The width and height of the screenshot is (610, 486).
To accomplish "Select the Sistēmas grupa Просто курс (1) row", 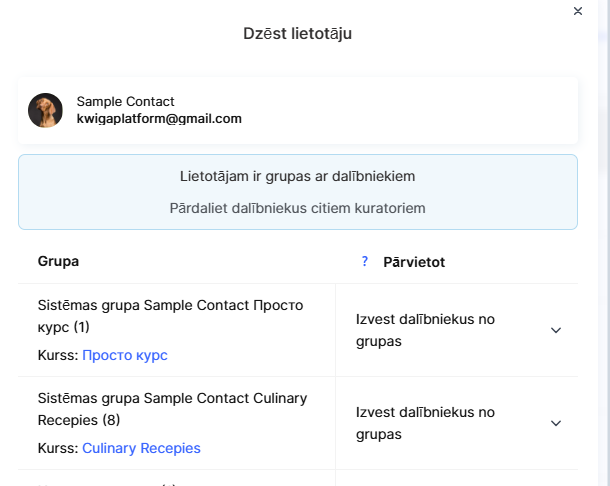I will pos(170,315).
